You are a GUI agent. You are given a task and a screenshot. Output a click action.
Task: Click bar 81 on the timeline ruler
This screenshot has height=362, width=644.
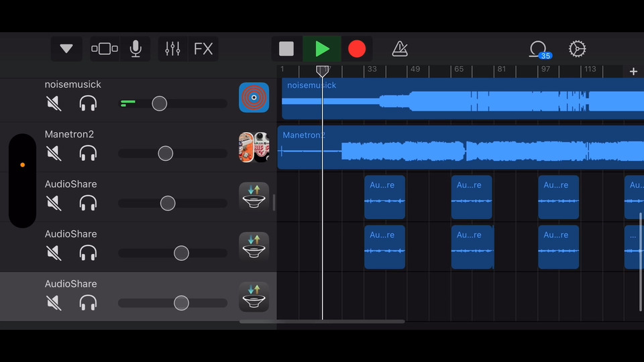[x=502, y=69]
